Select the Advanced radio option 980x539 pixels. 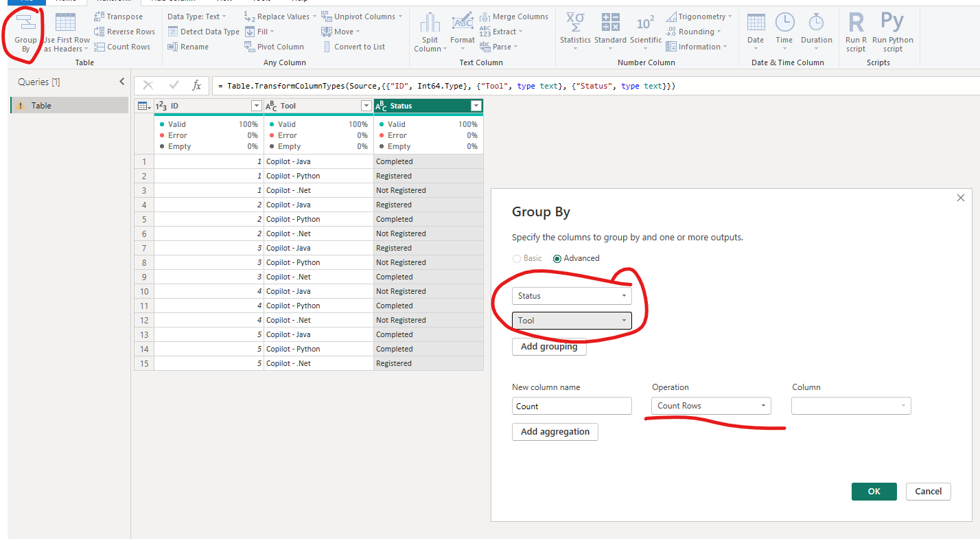coord(576,258)
